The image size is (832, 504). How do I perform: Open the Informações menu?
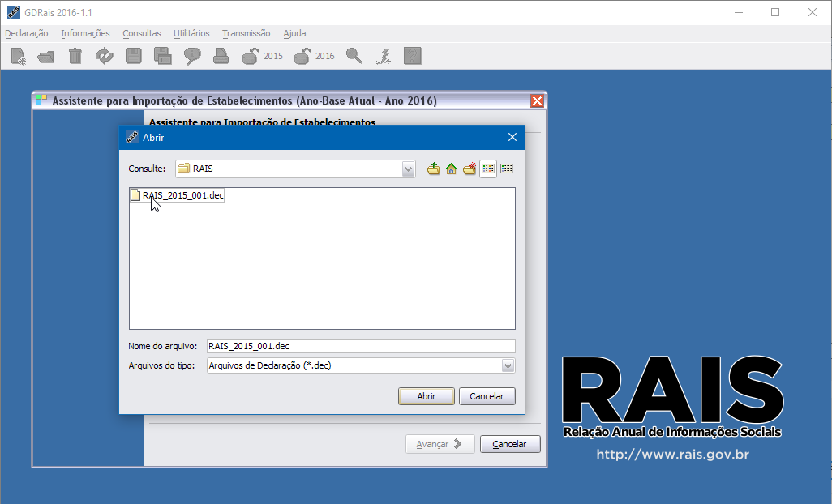coord(85,33)
